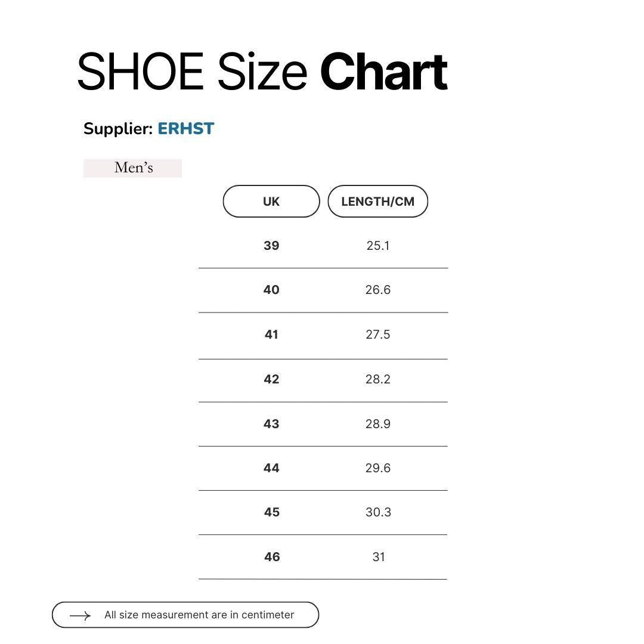Click the 'All size measurement are in centimeter' note

coord(199,615)
